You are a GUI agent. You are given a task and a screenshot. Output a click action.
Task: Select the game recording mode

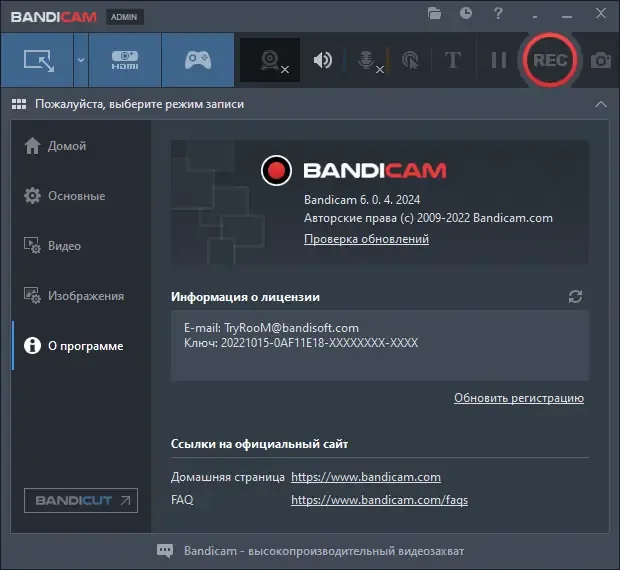coord(198,60)
